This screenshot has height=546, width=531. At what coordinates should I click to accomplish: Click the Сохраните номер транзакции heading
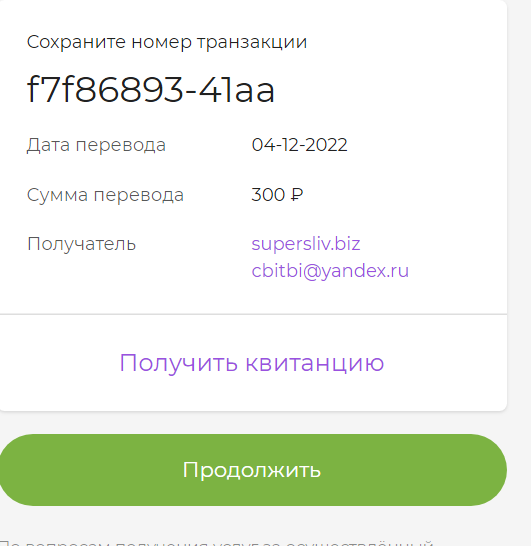pyautogui.click(x=167, y=42)
